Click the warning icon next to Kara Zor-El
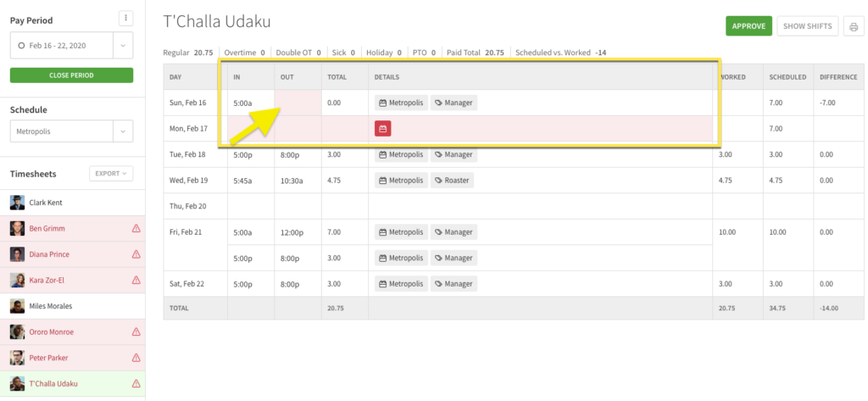Viewport: 868px width, 401px height. (x=136, y=281)
